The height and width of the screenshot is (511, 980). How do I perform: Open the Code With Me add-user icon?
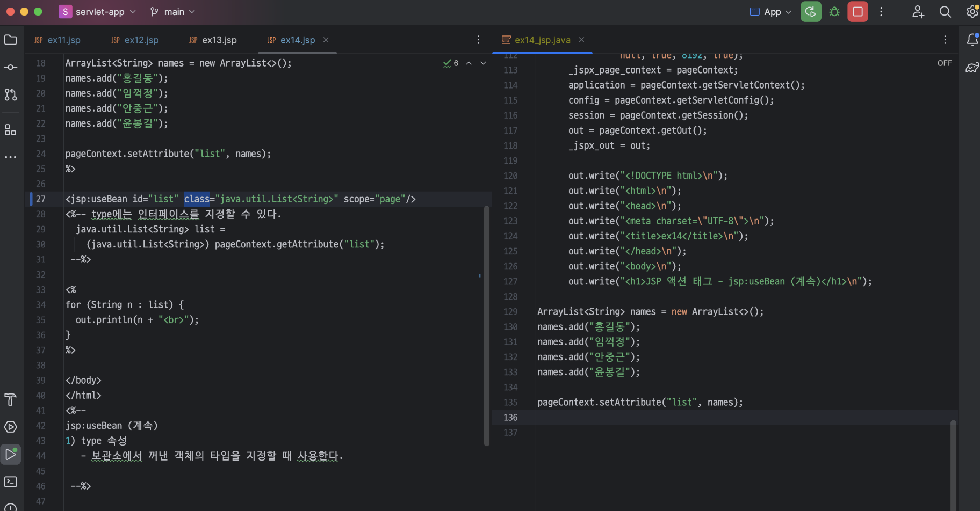[918, 12]
